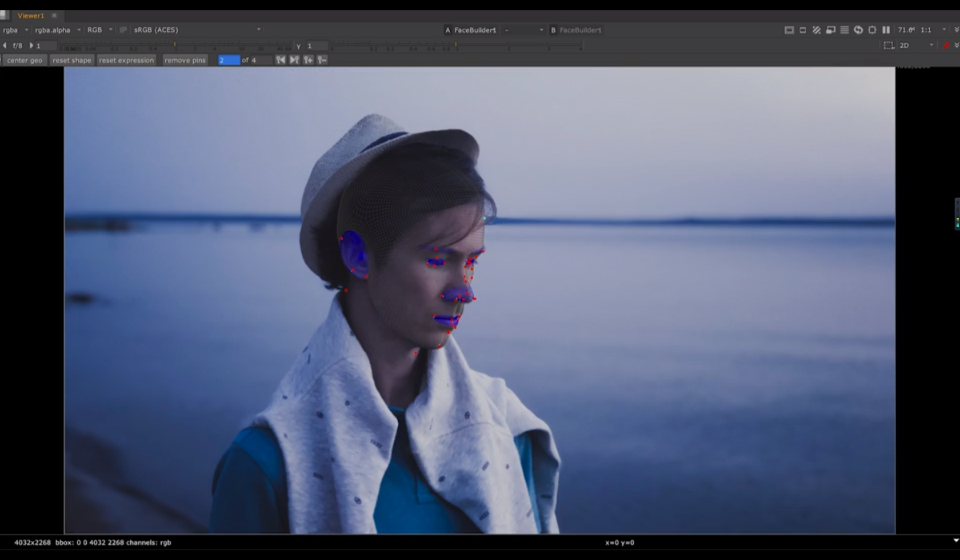The height and width of the screenshot is (560, 960).
Task: Click the red paint stroke icon
Action: 946,45
